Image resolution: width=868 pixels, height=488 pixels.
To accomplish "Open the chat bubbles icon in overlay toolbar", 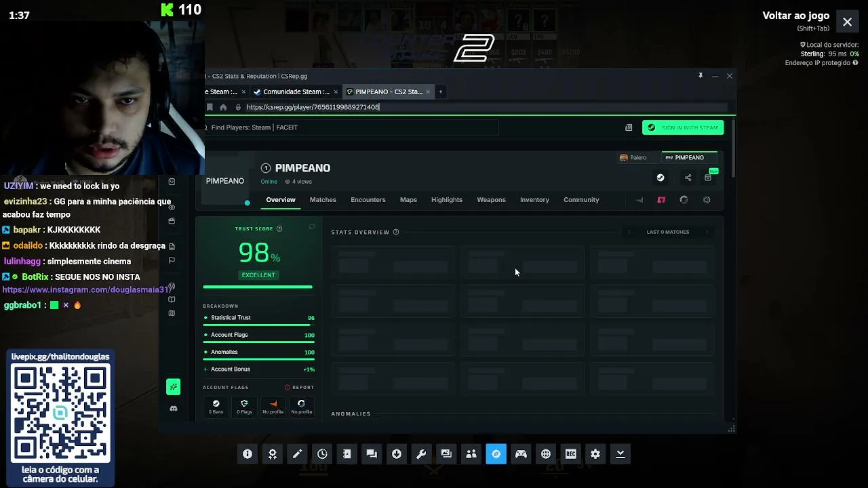I will (372, 454).
